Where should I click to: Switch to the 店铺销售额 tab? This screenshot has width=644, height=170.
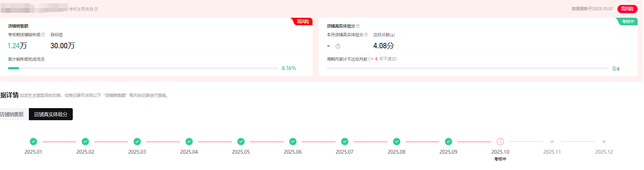pos(12,114)
